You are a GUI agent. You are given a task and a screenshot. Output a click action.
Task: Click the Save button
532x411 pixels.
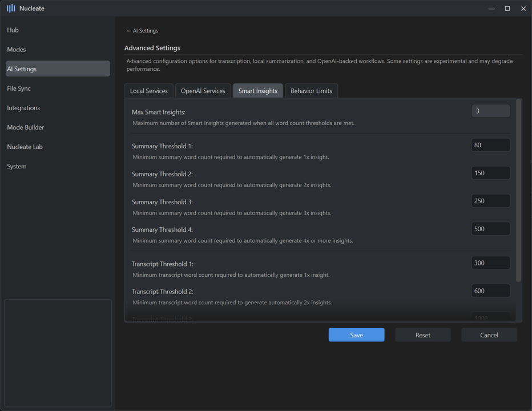pos(356,335)
